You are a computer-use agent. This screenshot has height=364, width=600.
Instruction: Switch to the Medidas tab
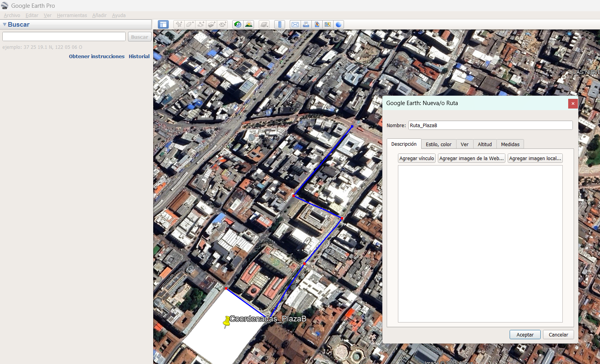click(510, 144)
